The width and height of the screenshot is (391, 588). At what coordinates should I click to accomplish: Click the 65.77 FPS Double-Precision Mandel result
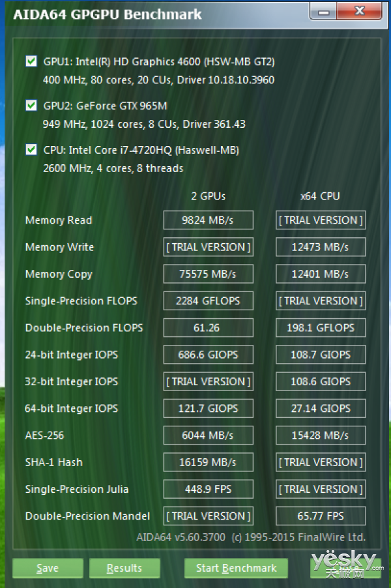[x=320, y=516]
